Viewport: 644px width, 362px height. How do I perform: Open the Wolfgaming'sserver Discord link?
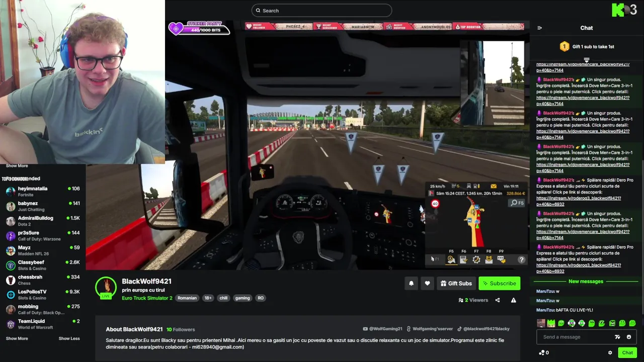(x=430, y=329)
